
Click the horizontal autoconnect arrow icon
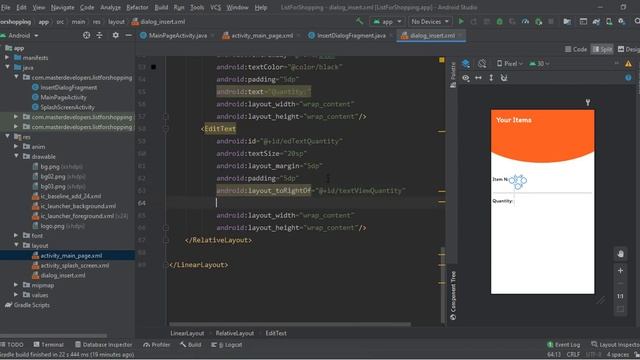point(478,78)
